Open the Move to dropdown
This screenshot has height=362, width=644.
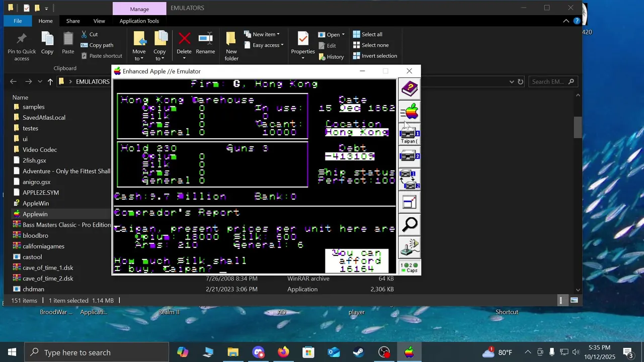(139, 46)
